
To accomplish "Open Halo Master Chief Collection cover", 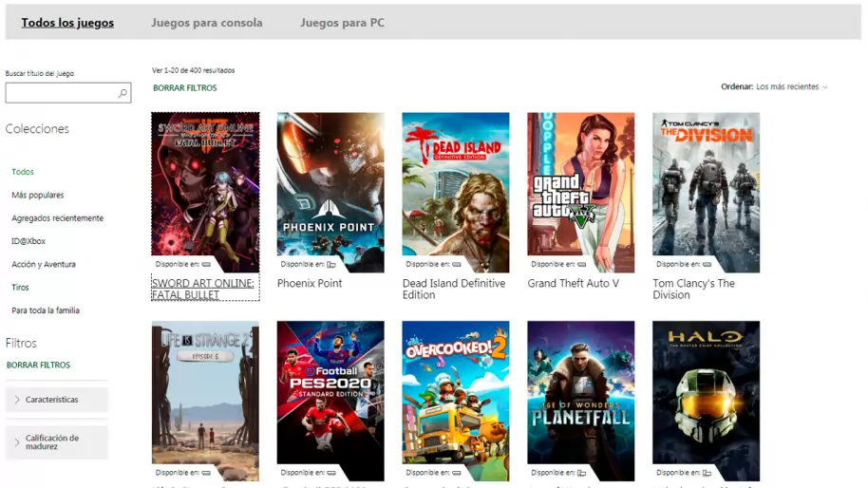I will (706, 402).
